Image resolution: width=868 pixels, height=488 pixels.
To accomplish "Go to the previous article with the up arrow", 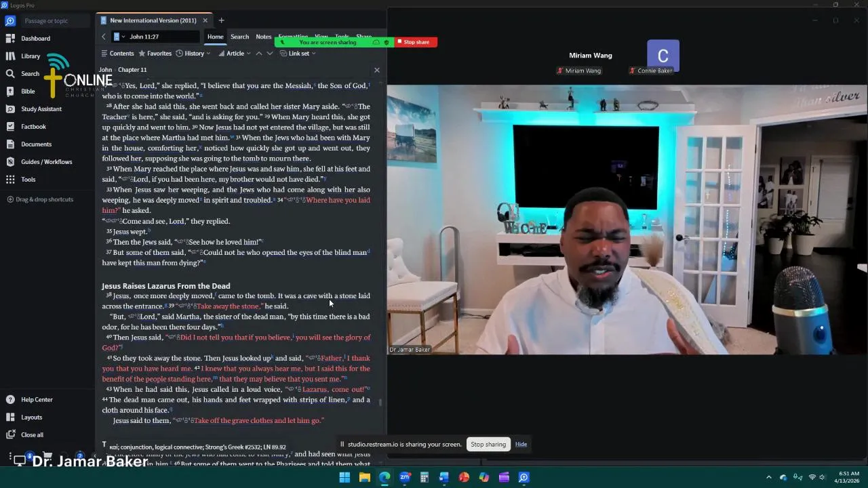I will (x=258, y=54).
